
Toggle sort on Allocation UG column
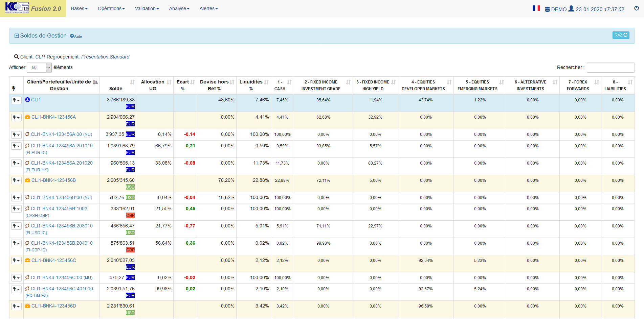169,82
